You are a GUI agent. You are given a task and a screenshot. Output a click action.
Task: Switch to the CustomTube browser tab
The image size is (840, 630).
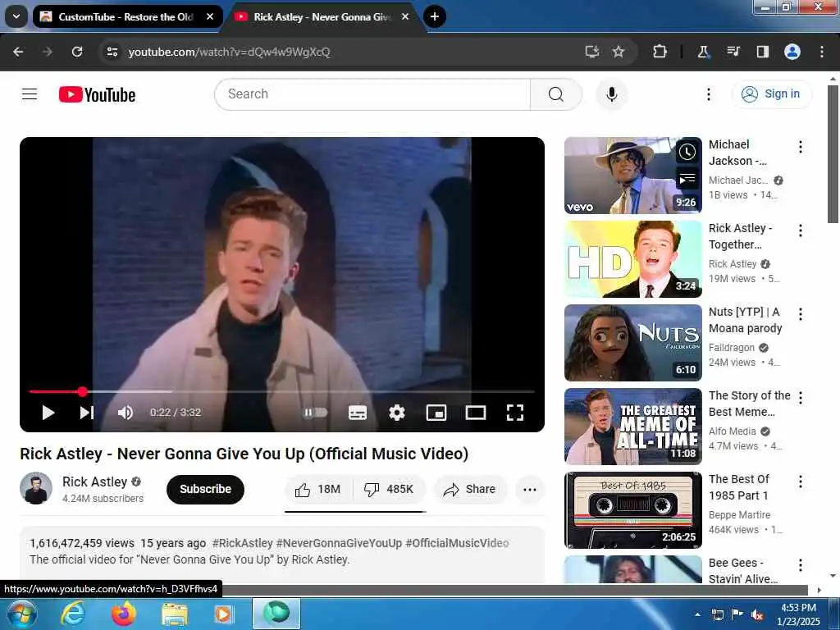[x=127, y=16]
